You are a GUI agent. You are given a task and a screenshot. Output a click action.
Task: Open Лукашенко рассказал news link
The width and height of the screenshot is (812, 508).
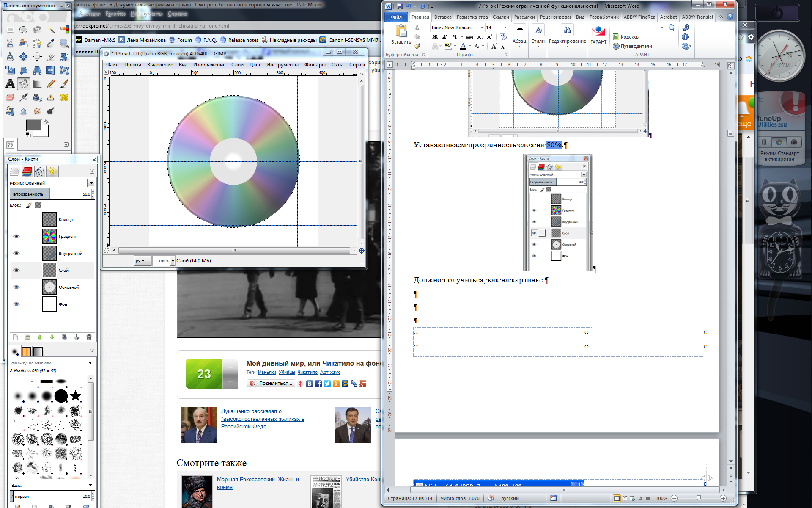[x=263, y=419]
